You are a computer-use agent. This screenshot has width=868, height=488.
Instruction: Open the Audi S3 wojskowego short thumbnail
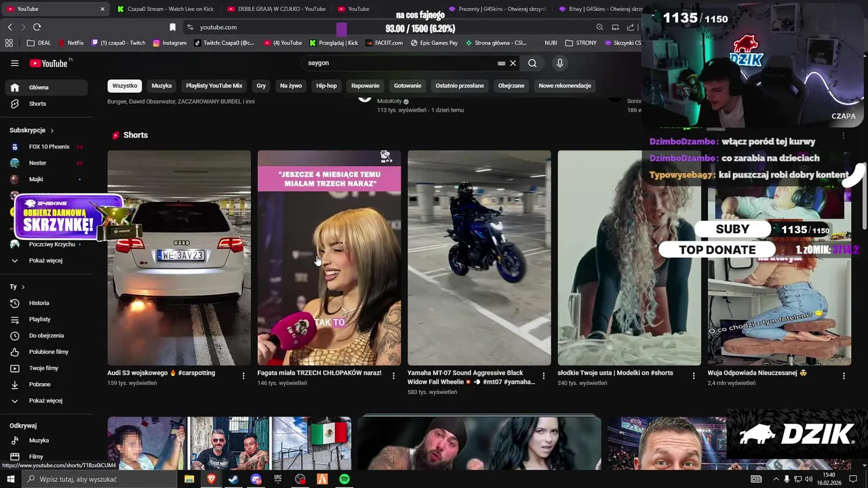coord(179,258)
